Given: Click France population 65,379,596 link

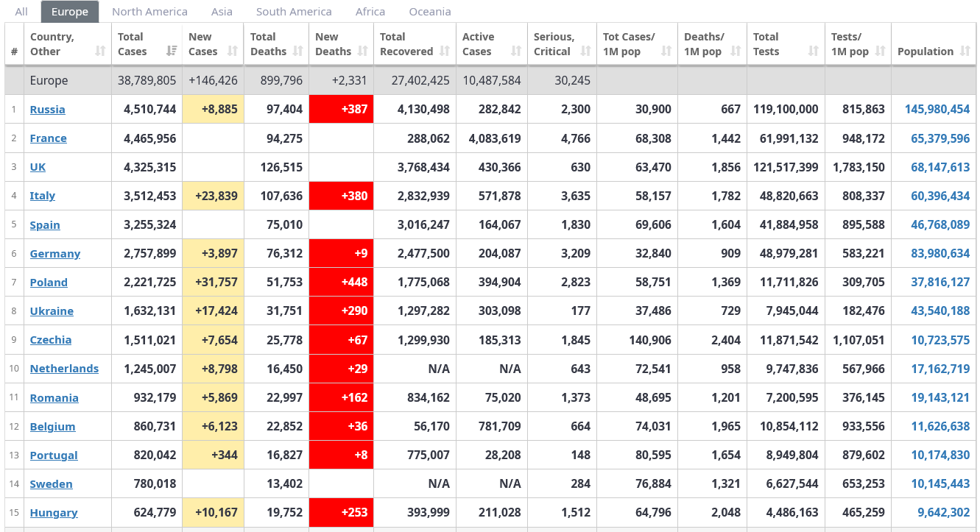Looking at the screenshot, I should [941, 138].
